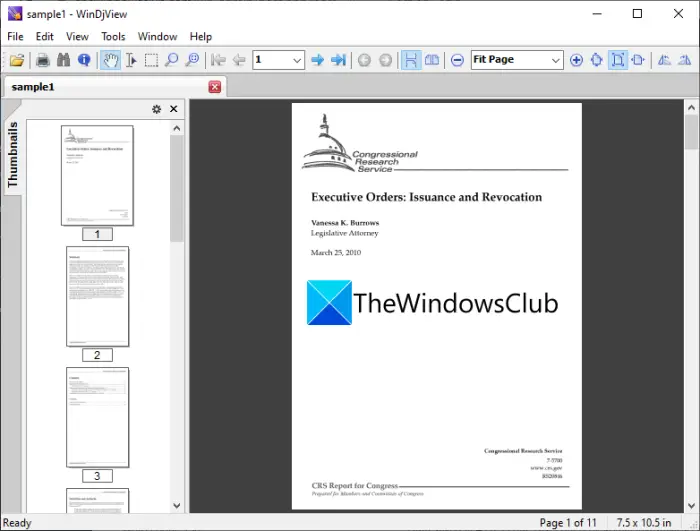Click the page 3 number label

point(97,476)
